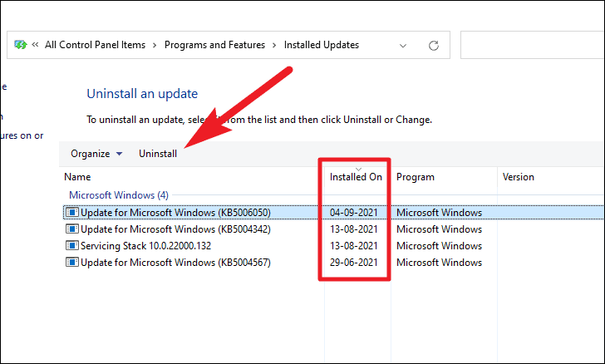Viewport: 605px width, 364px height.
Task: Sort by Program column header
Action: (416, 177)
